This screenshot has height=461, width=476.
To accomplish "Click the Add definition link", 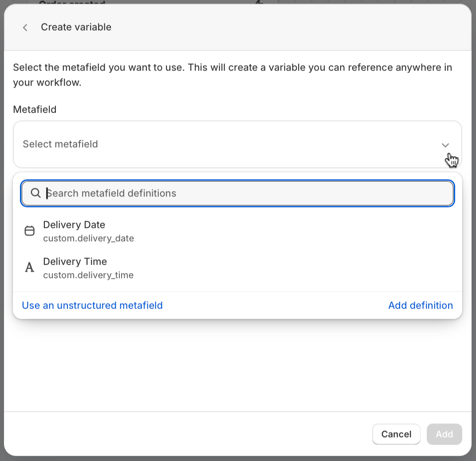I will (x=420, y=305).
